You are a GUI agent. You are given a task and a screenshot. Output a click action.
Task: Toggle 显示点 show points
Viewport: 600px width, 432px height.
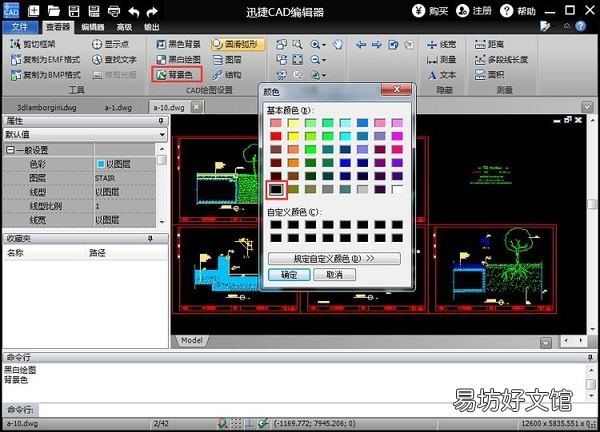[x=110, y=44]
